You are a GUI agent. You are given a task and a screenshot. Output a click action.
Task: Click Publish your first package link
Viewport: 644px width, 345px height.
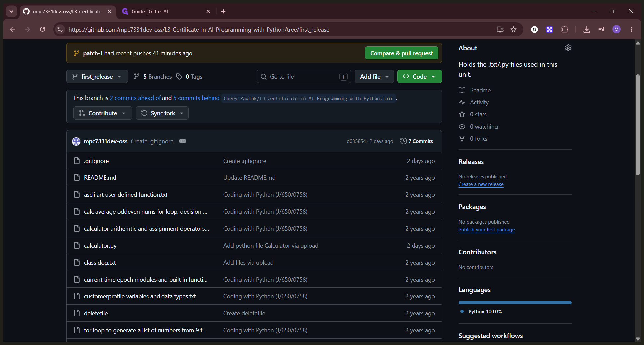click(486, 230)
